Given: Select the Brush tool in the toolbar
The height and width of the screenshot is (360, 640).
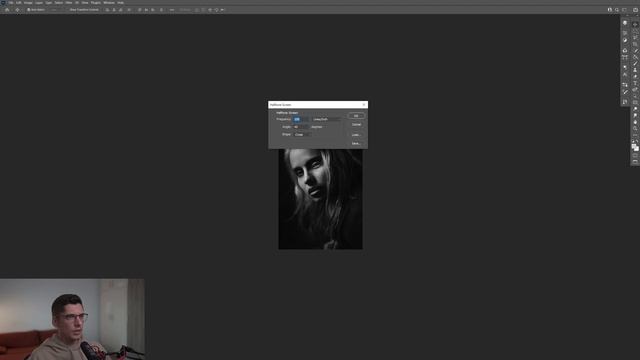Looking at the screenshot, I should (635, 63).
